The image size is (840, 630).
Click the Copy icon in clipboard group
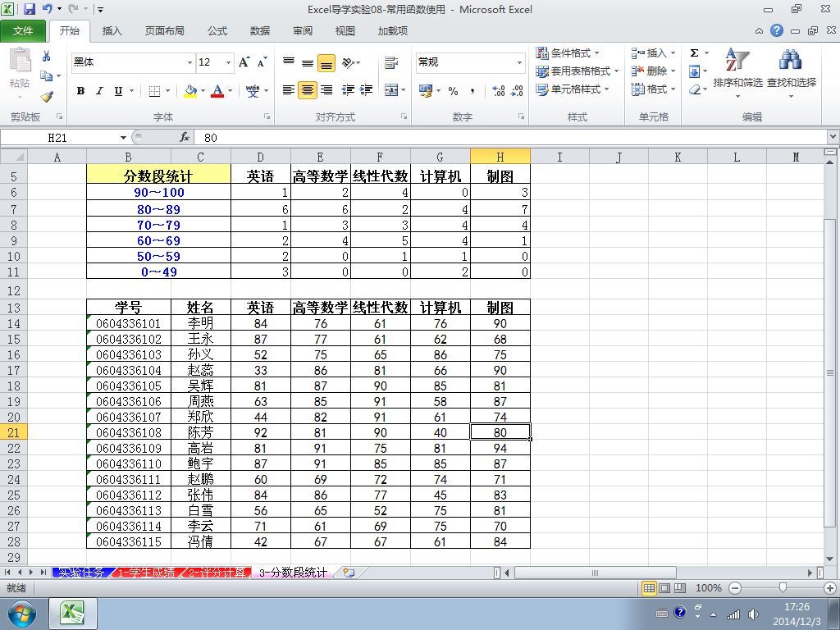46,76
